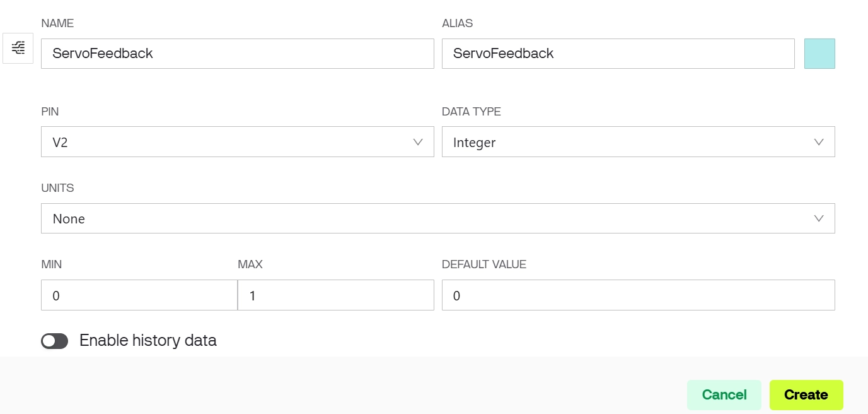Viewport: 868px width, 414px height.
Task: Click the Max value input box
Action: click(x=335, y=295)
